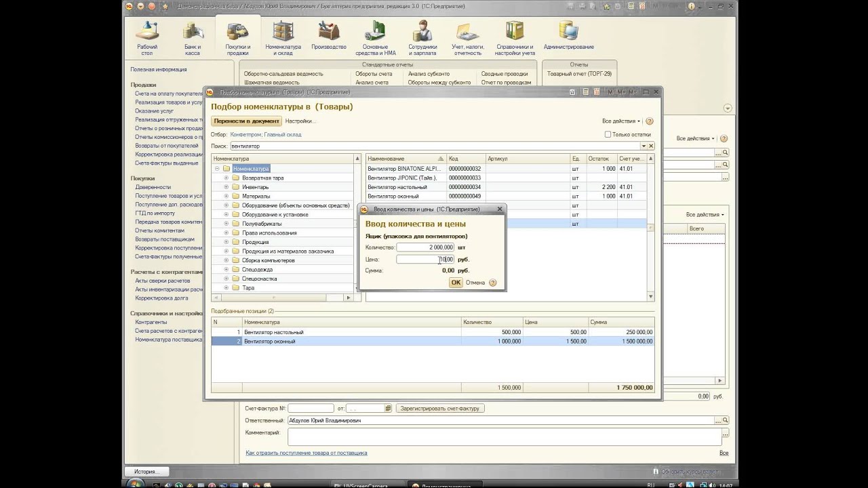Expand the Возвратная тара folder
This screenshot has width=868, height=488.
[226, 178]
